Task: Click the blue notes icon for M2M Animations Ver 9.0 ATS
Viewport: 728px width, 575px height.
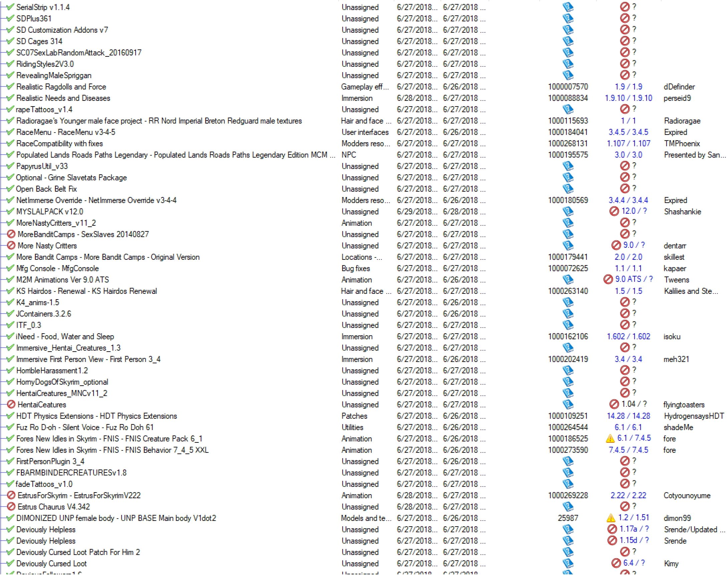Action: pyautogui.click(x=568, y=279)
